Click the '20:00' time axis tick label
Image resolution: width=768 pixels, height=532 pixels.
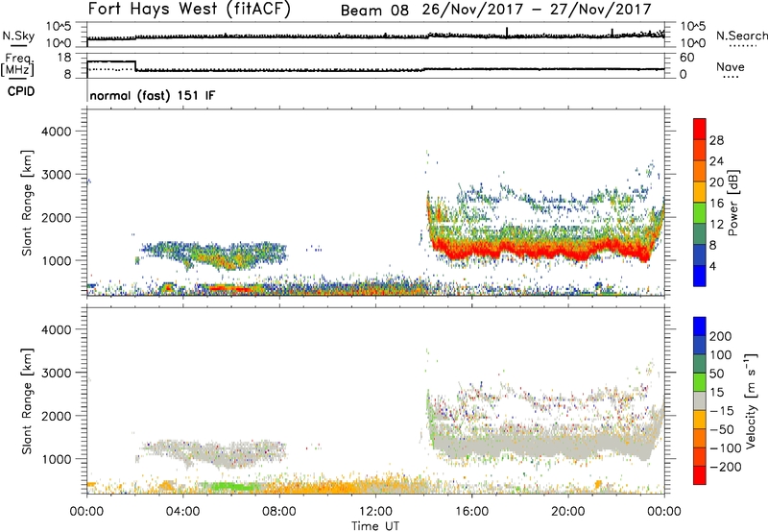point(568,512)
